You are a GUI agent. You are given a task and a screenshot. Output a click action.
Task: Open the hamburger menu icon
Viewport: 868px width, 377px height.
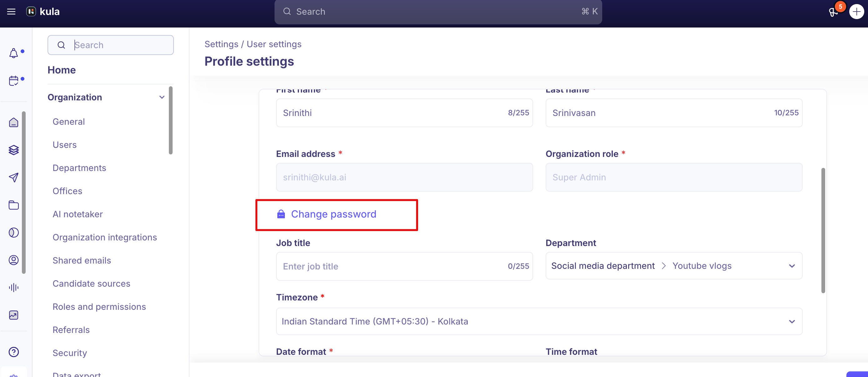tap(11, 12)
